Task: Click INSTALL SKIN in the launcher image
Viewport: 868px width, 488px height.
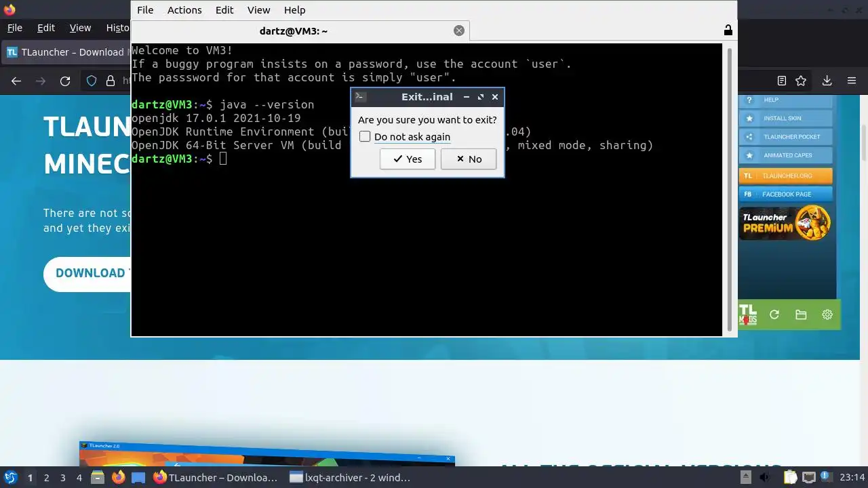Action: (x=785, y=118)
